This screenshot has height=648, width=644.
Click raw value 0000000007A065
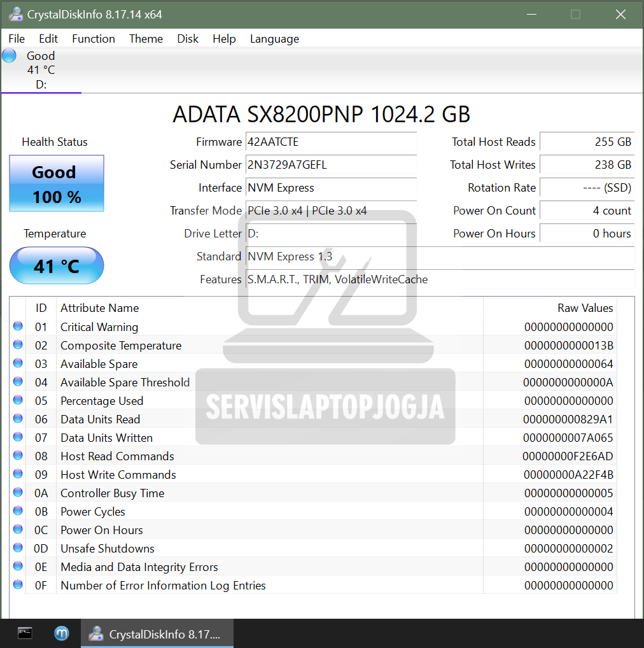click(x=568, y=438)
